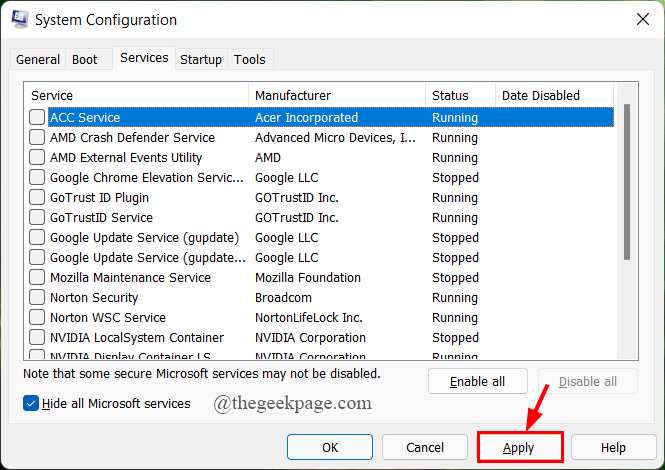
Task: Go to the Startup tab
Action: pos(201,59)
